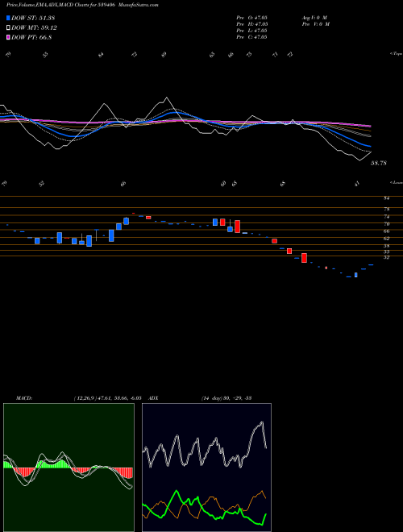The width and height of the screenshot is (403, 532).
Task: Click the ADX (14 day) values text
Action: 226,398
